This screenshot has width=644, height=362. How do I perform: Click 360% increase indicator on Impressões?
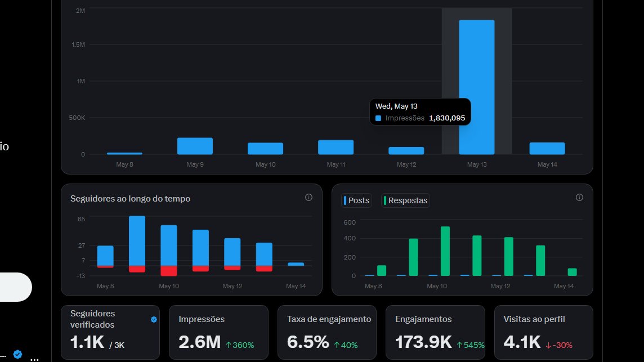[x=240, y=345]
